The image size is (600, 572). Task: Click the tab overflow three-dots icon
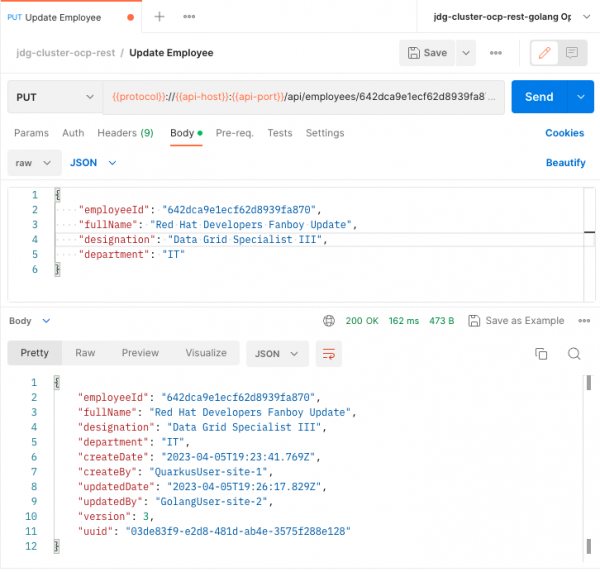[x=189, y=17]
